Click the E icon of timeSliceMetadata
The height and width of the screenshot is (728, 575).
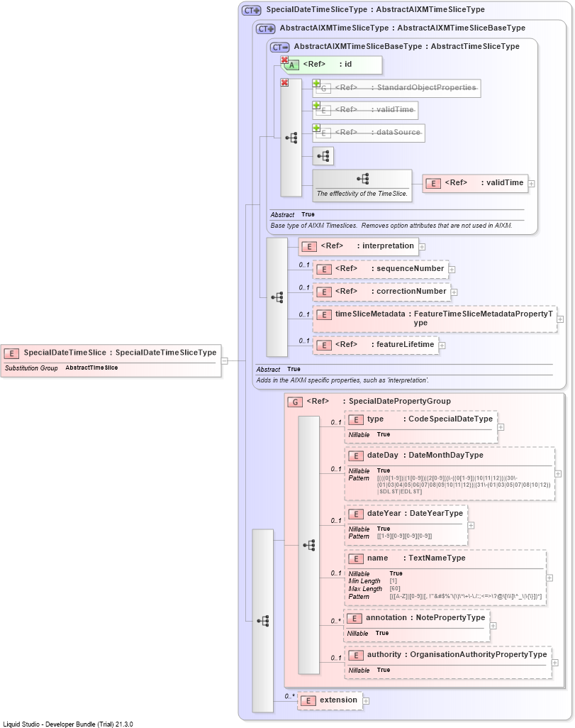(324, 315)
